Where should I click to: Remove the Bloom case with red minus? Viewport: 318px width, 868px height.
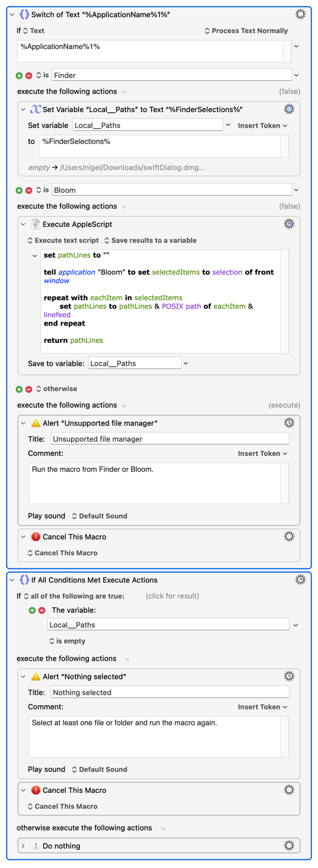[x=28, y=190]
